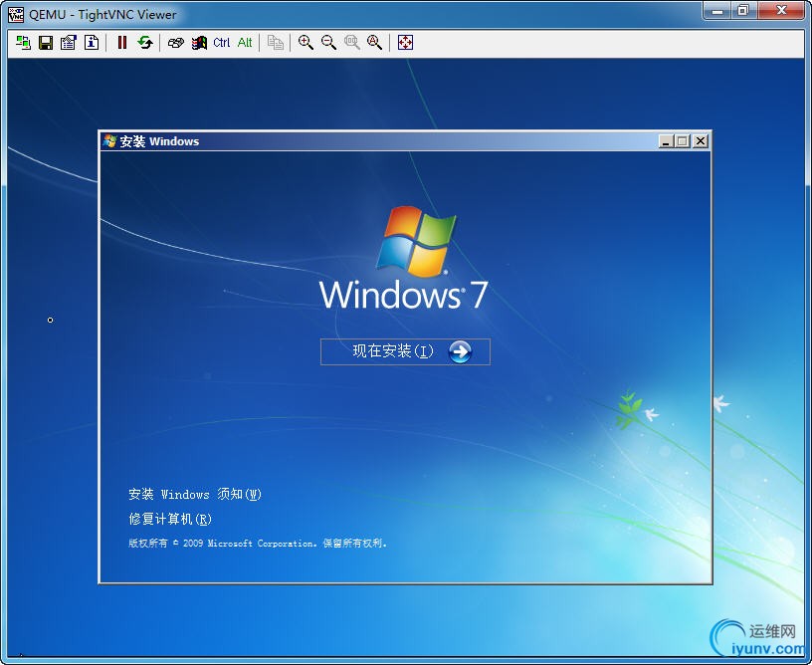
Task: Minimize the 安装 Windows setup dialog
Action: 666,141
